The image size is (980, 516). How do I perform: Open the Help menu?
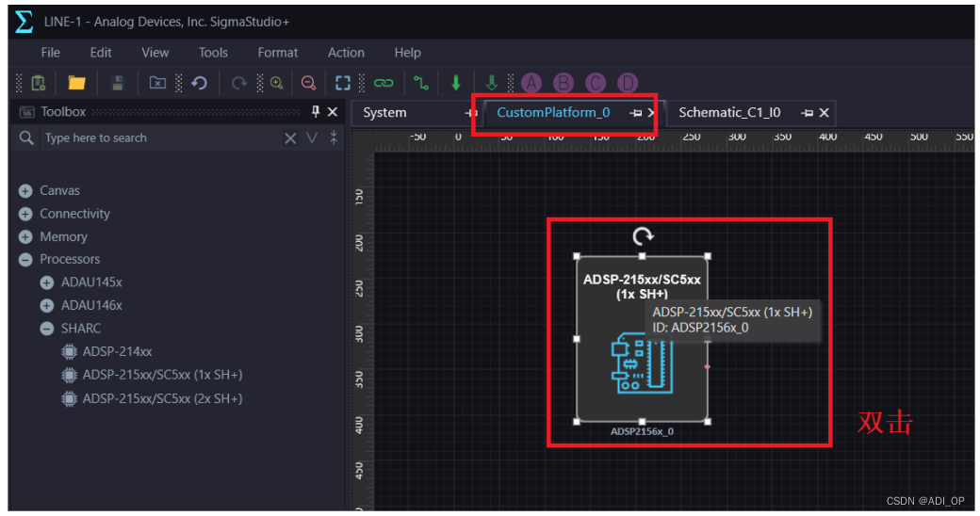click(407, 53)
